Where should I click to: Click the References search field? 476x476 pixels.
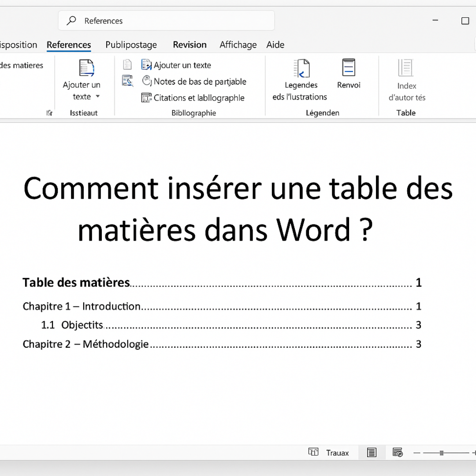click(166, 21)
